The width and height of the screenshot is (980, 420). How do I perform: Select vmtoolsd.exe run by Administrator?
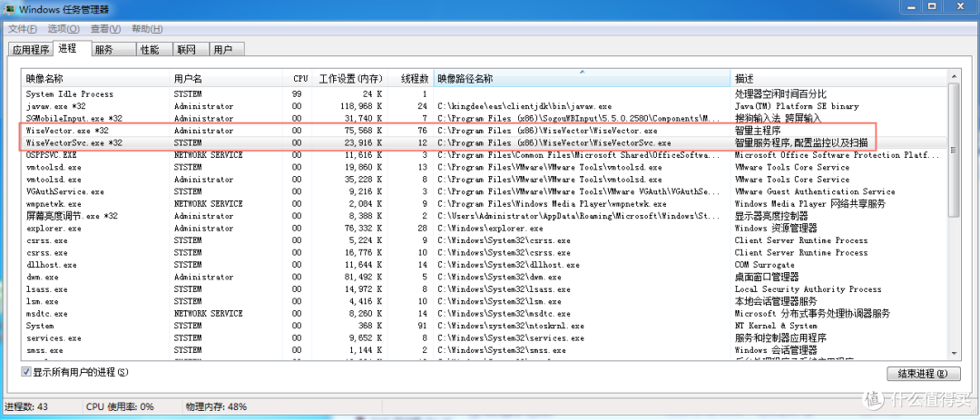click(485, 180)
